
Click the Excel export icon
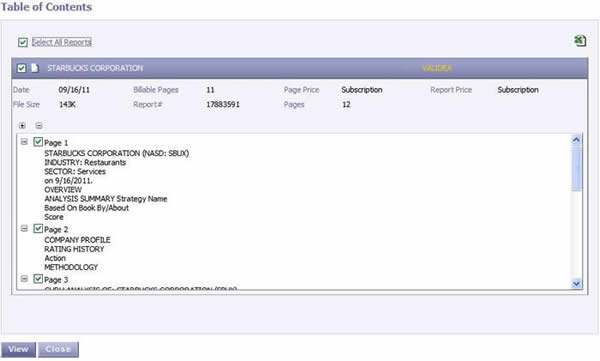(580, 41)
